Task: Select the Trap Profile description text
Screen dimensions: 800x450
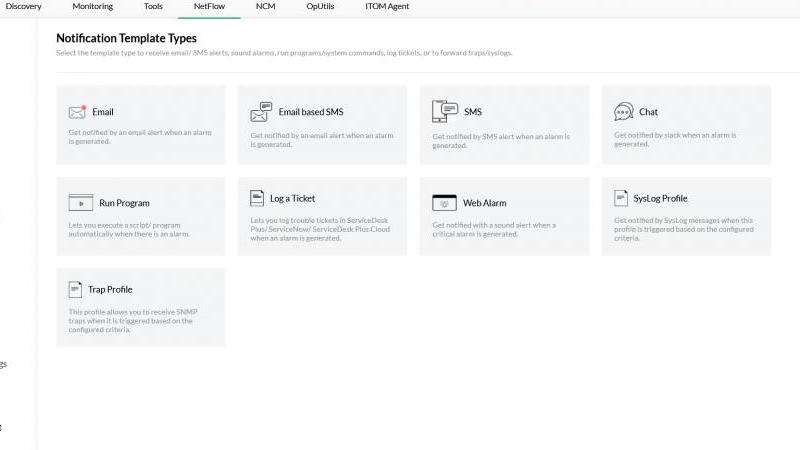Action: coord(132,320)
